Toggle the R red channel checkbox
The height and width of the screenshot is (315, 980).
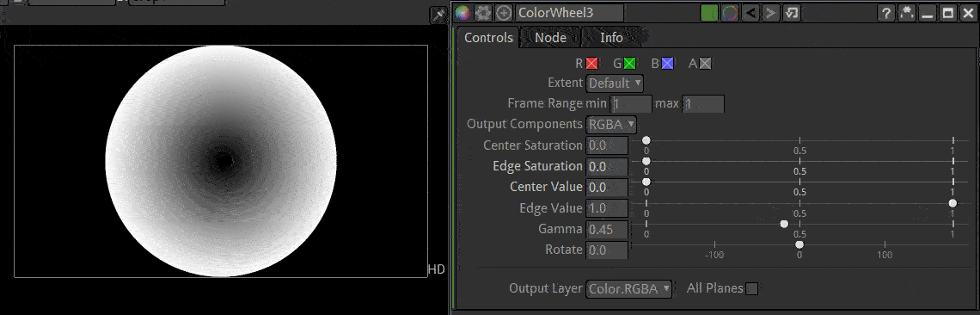592,63
